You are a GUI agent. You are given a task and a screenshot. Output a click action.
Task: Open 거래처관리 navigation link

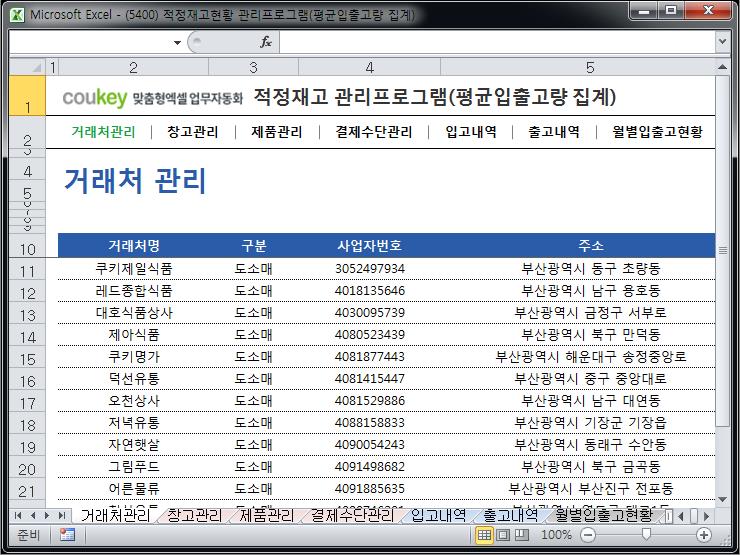103,132
